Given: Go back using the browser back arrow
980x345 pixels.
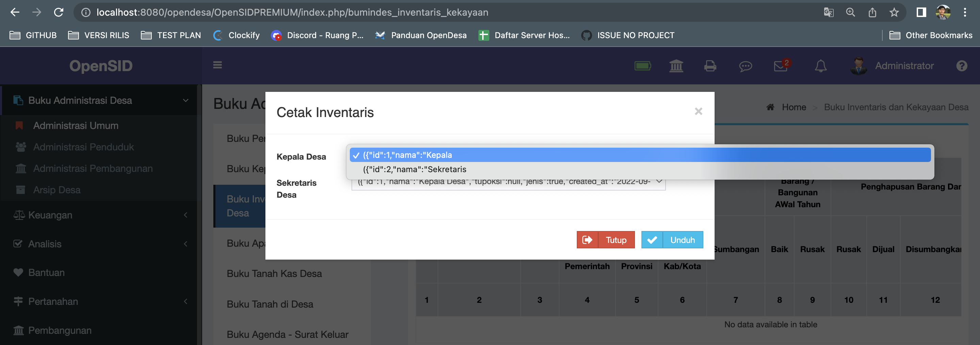Looking at the screenshot, I should [x=15, y=13].
